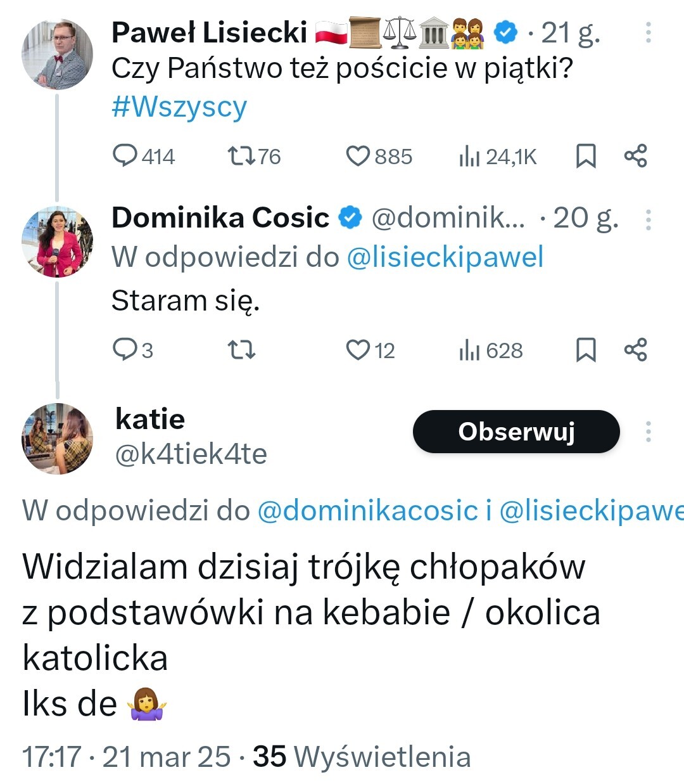This screenshot has height=784, width=684.
Task: Reply to Paweł Lisiecki's post
Action: point(125,156)
